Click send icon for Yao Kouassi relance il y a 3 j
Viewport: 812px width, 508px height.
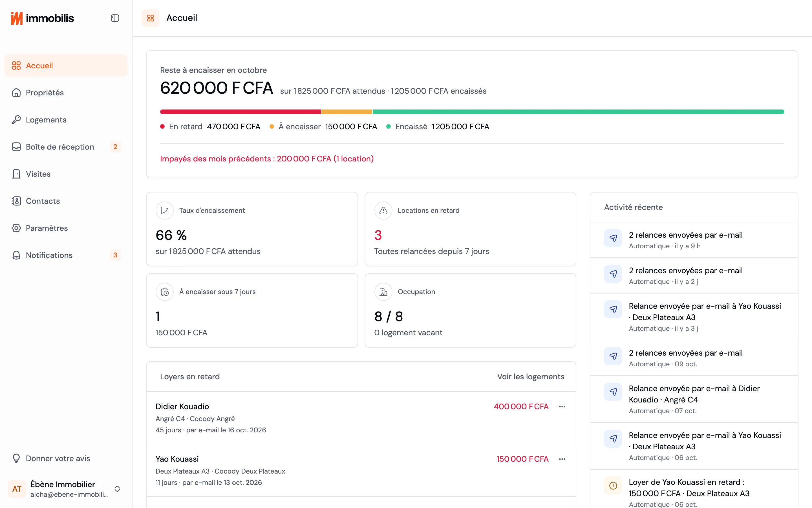613,309
